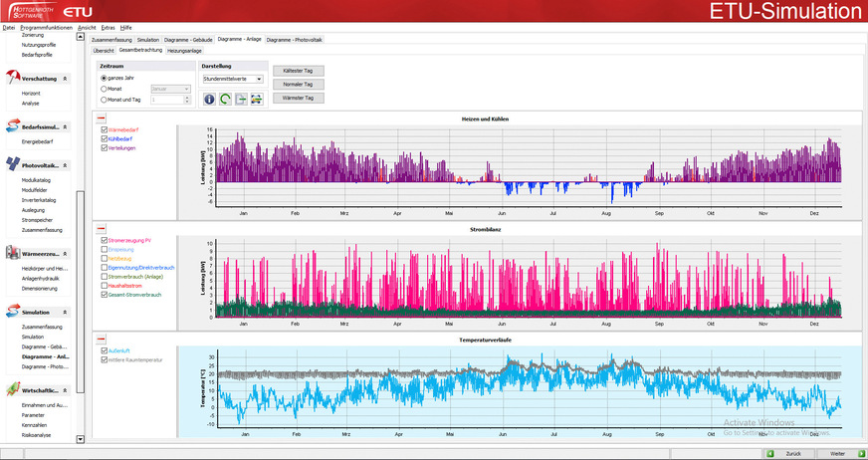Select the Monat und Tag radio button

click(104, 99)
